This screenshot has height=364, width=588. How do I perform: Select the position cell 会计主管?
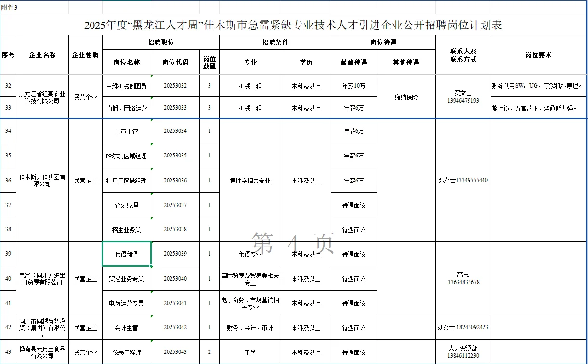tap(127, 327)
